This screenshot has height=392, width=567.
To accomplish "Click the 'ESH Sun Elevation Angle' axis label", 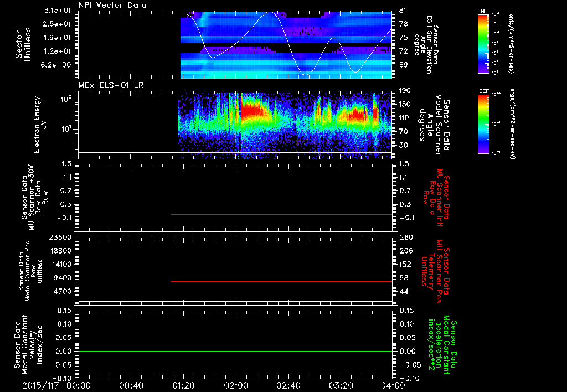I will (426, 44).
